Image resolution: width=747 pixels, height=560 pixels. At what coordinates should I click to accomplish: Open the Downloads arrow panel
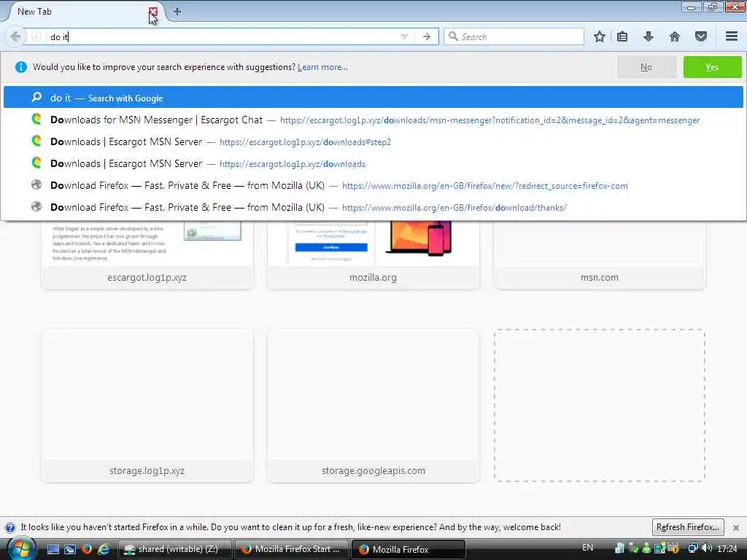coord(648,36)
